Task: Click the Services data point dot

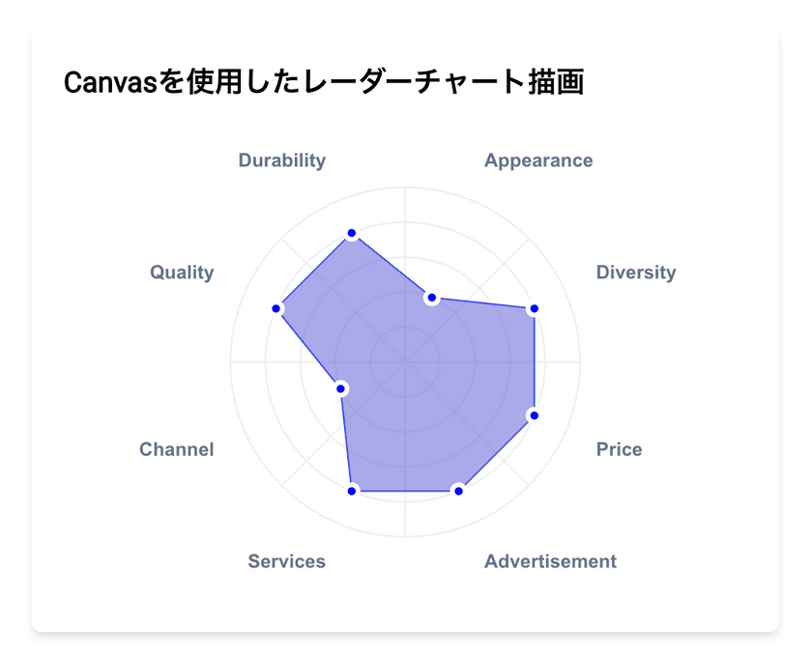Action: pyautogui.click(x=352, y=491)
